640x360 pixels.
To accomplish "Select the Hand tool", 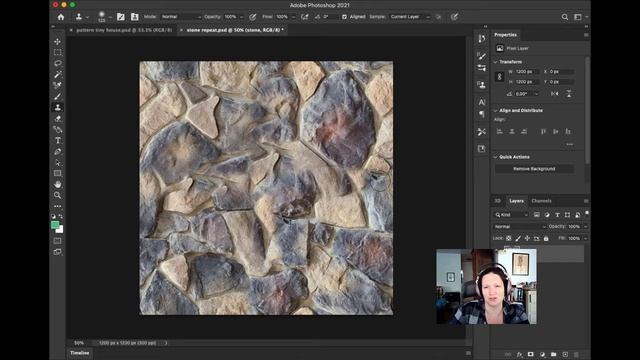I will (58, 184).
